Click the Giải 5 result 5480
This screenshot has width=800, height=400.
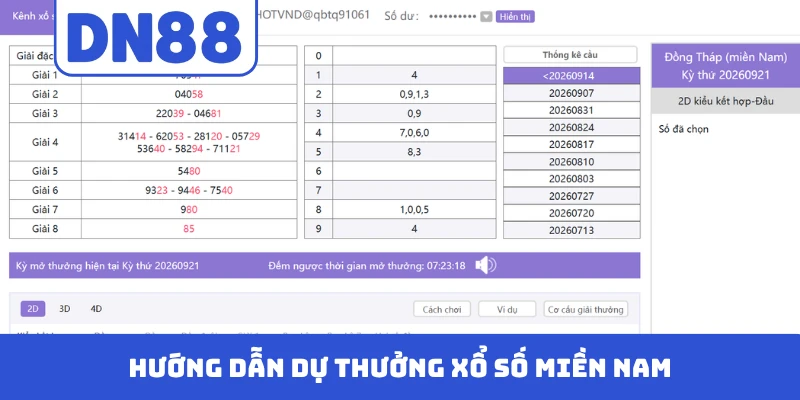point(189,171)
